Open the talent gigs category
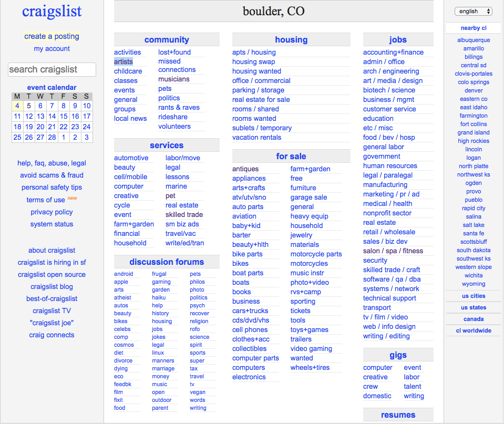Viewport: 504px width, 424px height. (413, 386)
